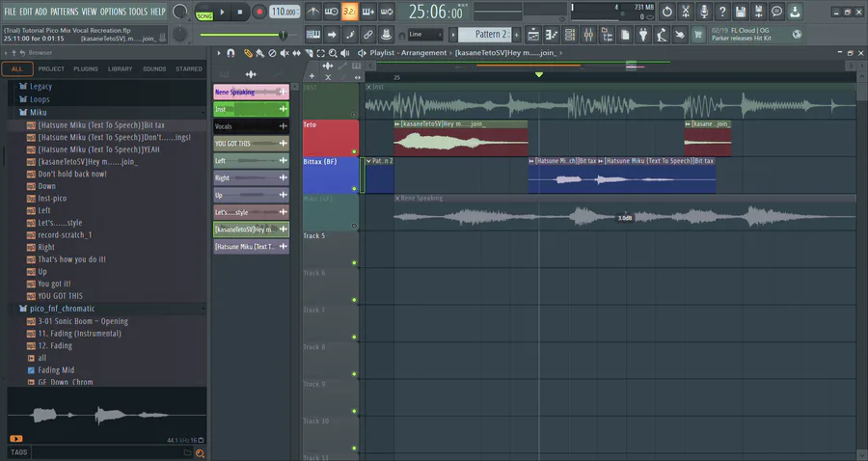Open the Mixer view icon
Image resolution: width=868 pixels, height=461 pixels.
tap(588, 35)
